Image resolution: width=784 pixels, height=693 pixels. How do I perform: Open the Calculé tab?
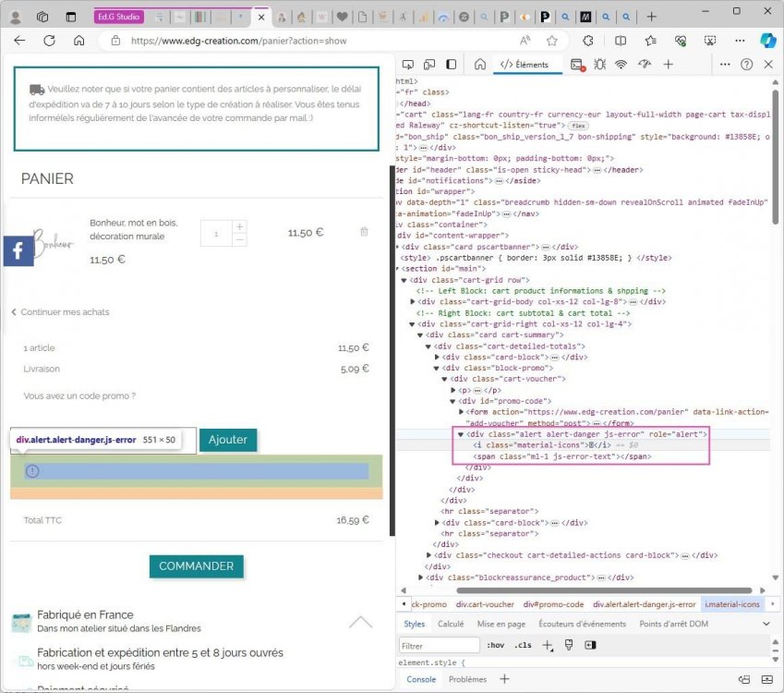pyautogui.click(x=451, y=624)
